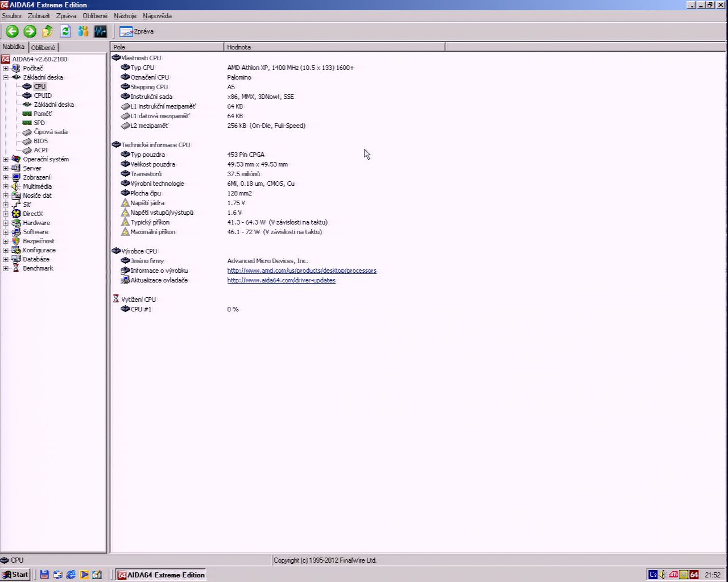This screenshot has height=582, width=728.
Task: Click the Hodnota column header
Action: [x=334, y=47]
